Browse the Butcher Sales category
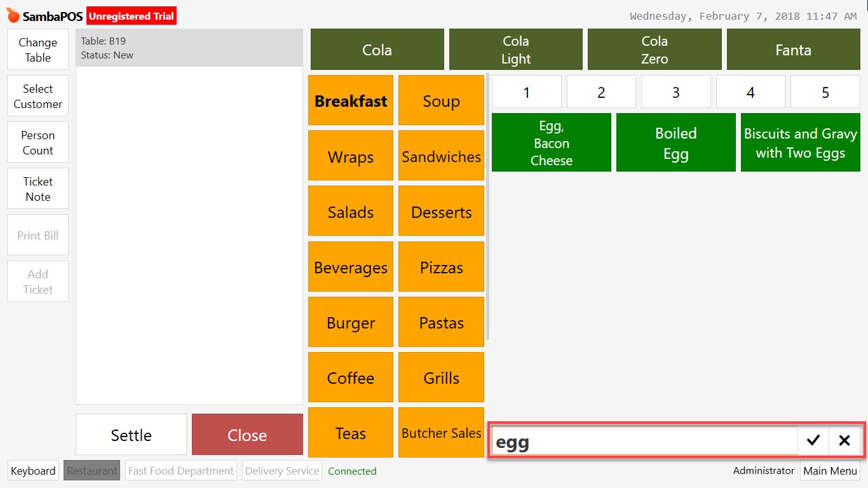868x488 pixels. point(441,433)
